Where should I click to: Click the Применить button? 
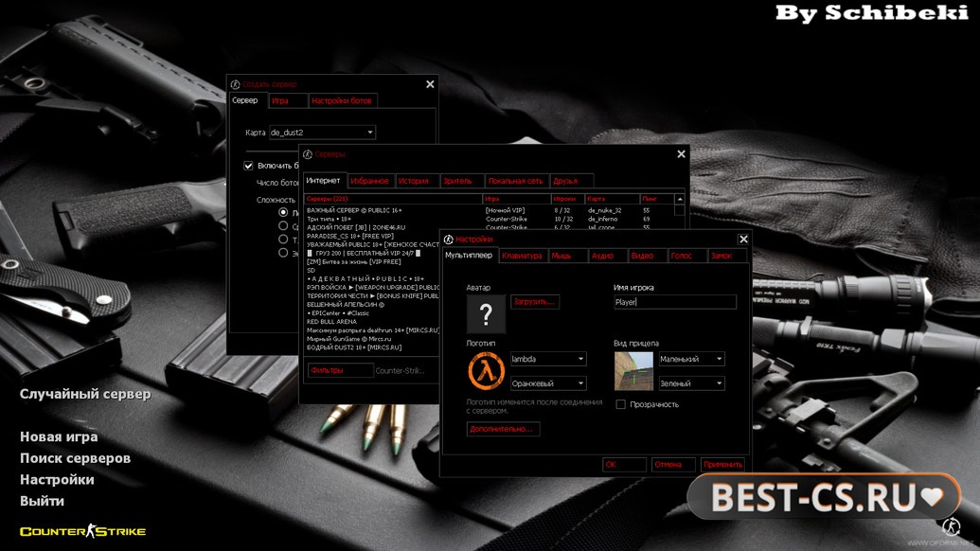[x=722, y=464]
